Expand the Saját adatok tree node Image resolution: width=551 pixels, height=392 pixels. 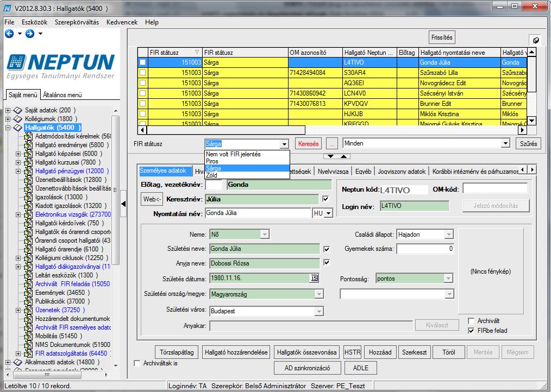tap(8, 110)
